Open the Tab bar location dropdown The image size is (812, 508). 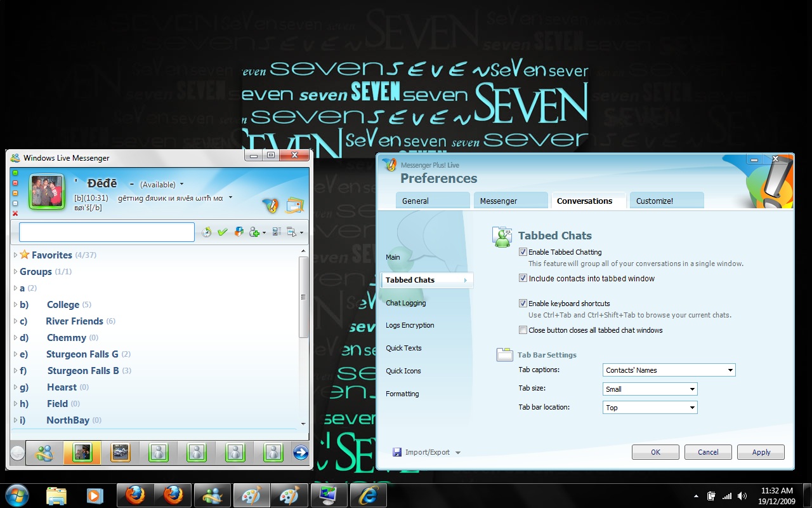[x=650, y=408]
